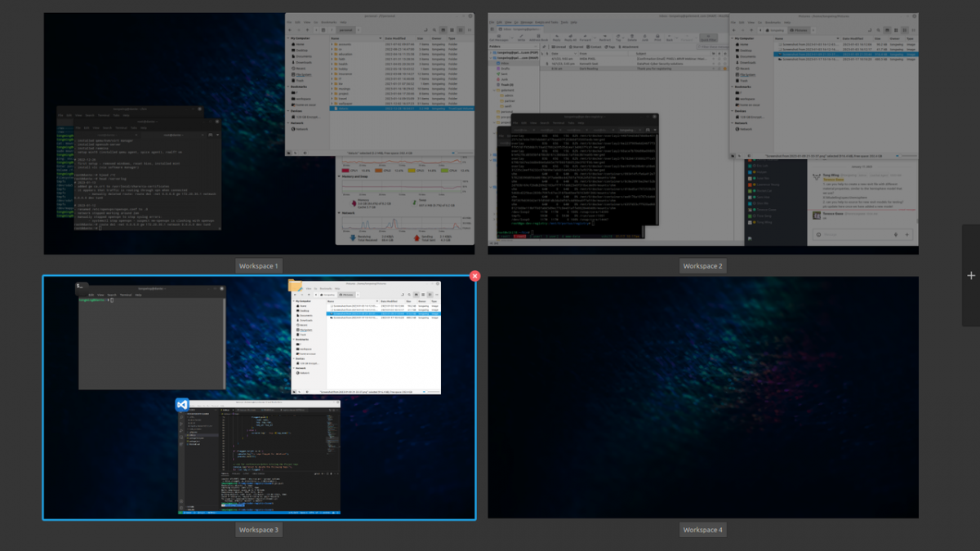This screenshot has height=551, width=980.
Task: Toggle the Starred message filter in Thunderbird
Action: (x=577, y=47)
